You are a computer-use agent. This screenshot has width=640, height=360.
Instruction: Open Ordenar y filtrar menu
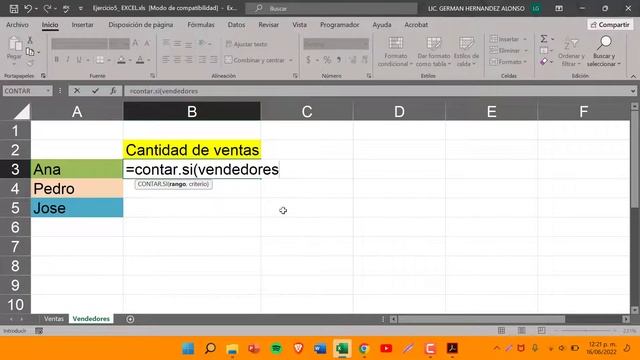pyautogui.click(x=571, y=51)
